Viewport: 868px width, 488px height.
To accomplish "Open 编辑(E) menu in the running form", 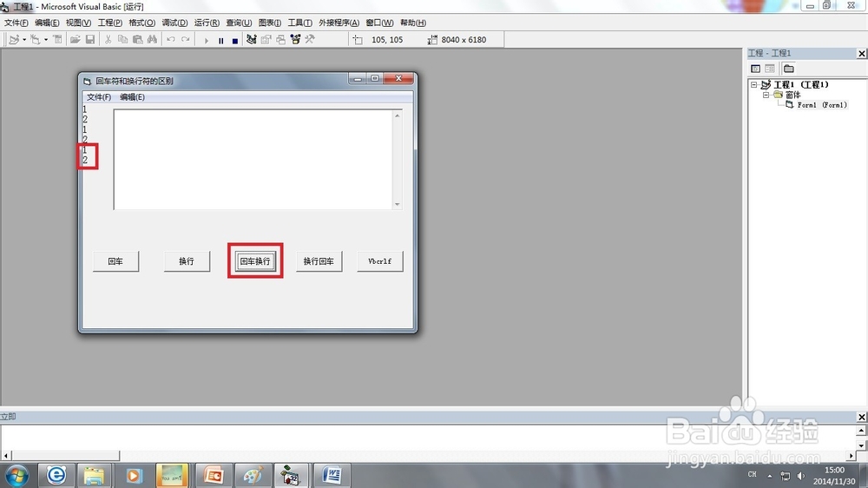I will (132, 97).
